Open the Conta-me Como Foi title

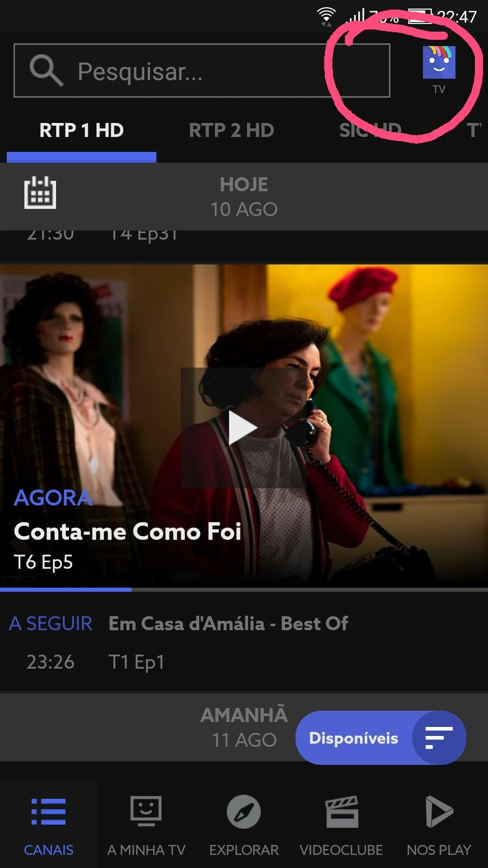tap(127, 531)
